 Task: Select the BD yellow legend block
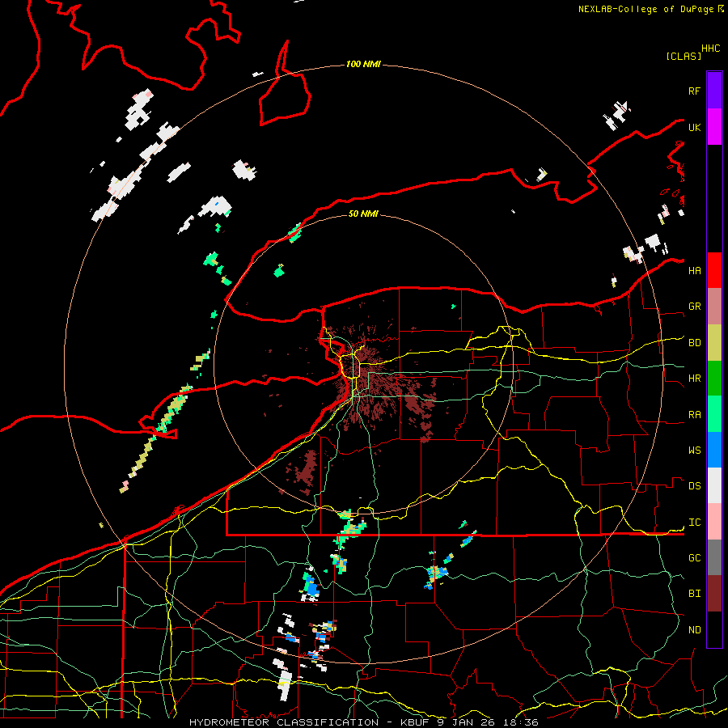point(714,343)
